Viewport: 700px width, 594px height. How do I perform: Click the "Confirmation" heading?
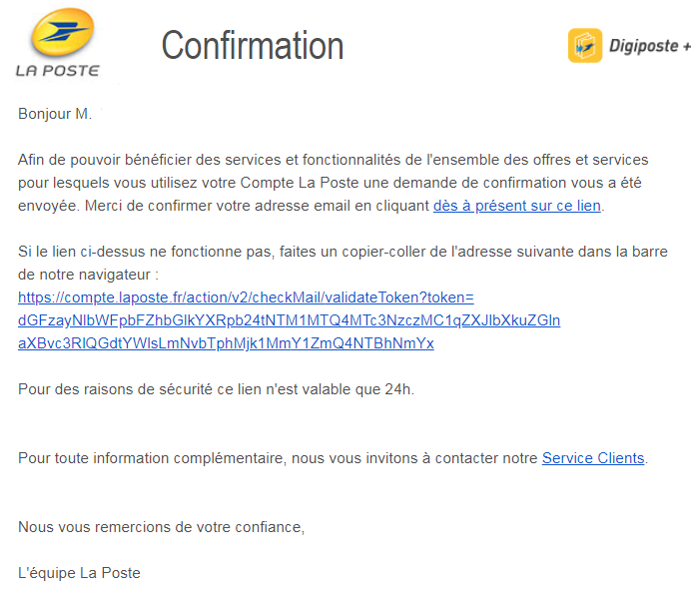(x=253, y=46)
